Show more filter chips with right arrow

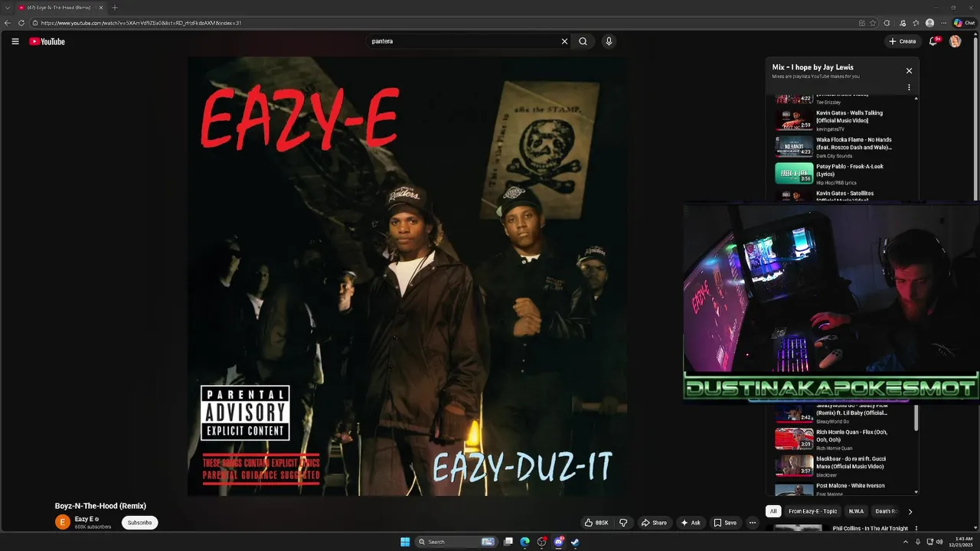(910, 511)
